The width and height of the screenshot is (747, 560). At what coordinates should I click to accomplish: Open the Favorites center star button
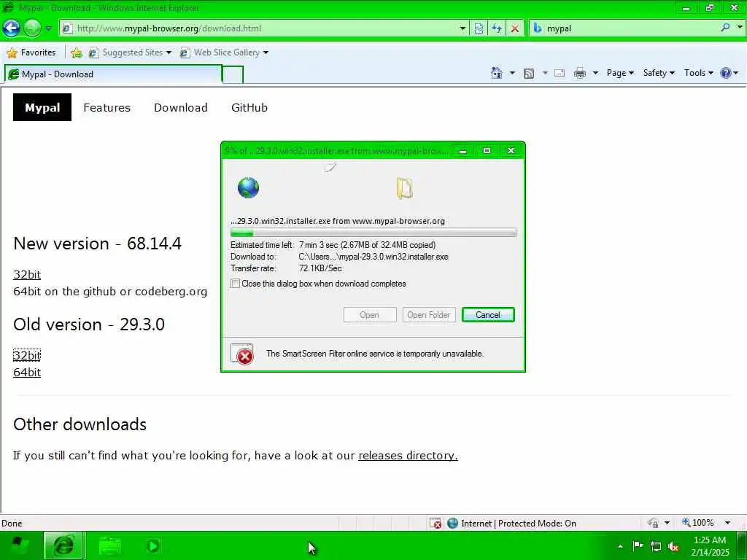tap(31, 52)
